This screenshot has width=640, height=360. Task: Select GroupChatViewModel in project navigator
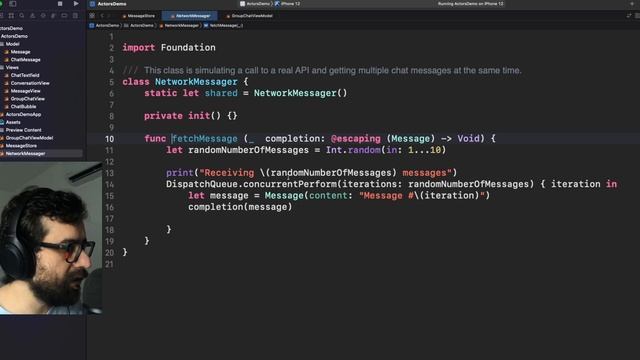27,138
